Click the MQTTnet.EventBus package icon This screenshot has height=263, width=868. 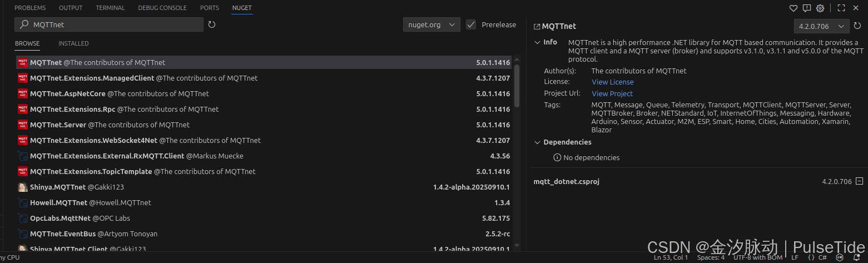point(23,234)
